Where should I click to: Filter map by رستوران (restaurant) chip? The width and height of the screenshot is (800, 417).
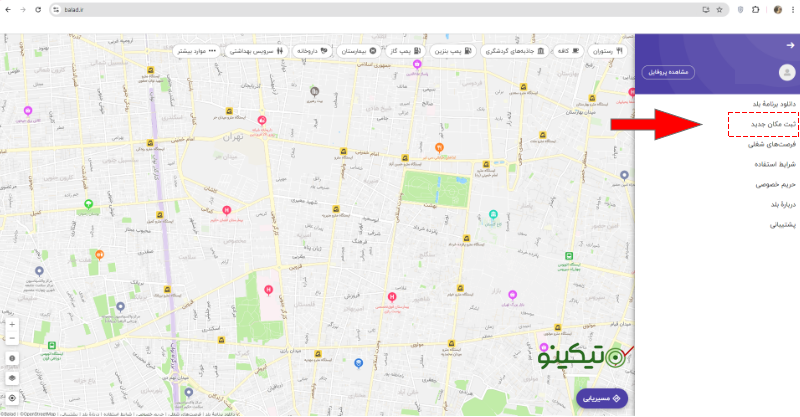(608, 51)
